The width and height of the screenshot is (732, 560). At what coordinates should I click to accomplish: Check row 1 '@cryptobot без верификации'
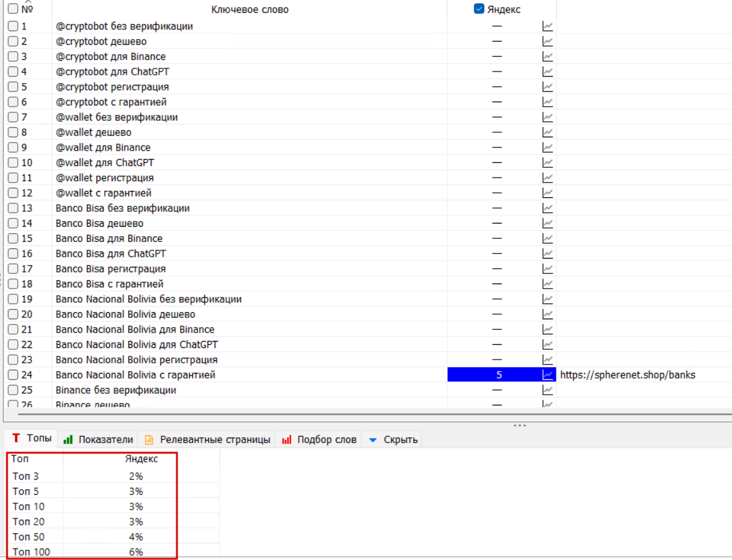pyautogui.click(x=13, y=26)
